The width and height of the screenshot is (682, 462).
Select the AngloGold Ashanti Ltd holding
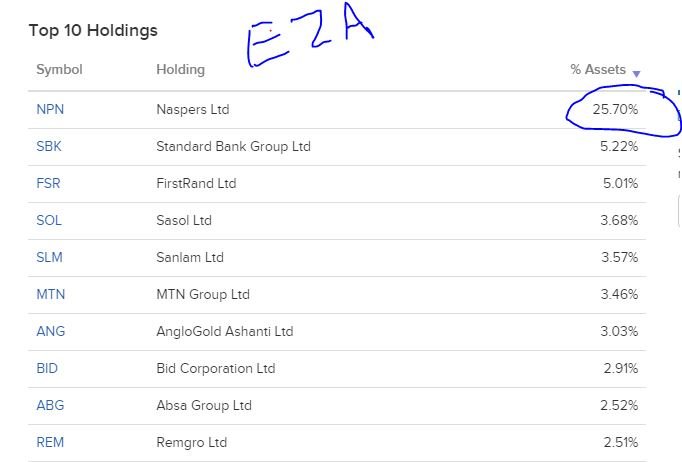(224, 331)
